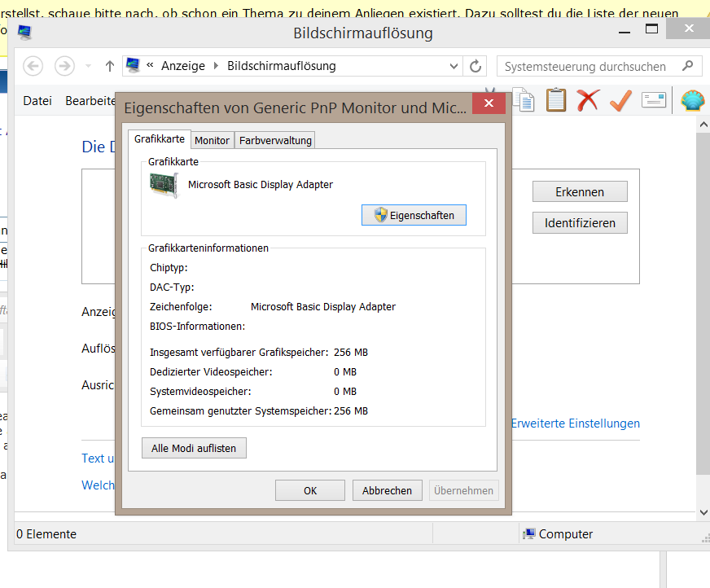
Task: Click Abbrechen in the properties dialog
Action: click(x=387, y=490)
